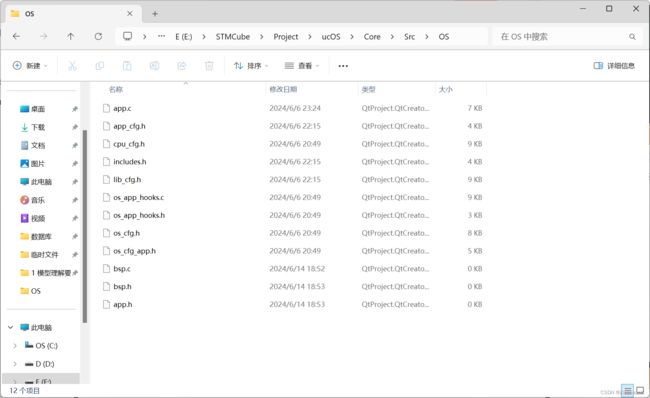The image size is (650, 398).
Task: Expand OS (C:) drive node
Action: 15,346
